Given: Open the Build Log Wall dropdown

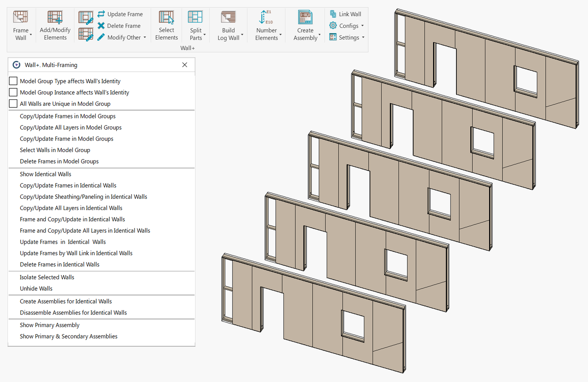Looking at the screenshot, I should 242,35.
